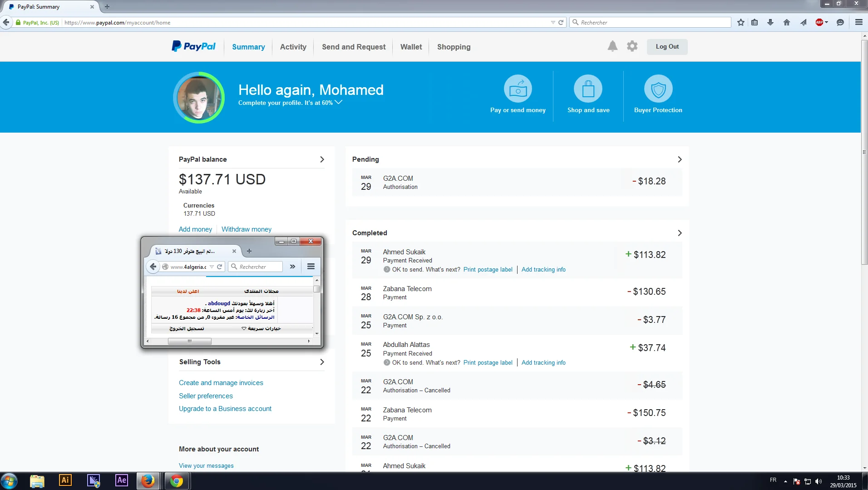The image size is (868, 490).
Task: Open Buyer Protection shield icon
Action: (658, 89)
